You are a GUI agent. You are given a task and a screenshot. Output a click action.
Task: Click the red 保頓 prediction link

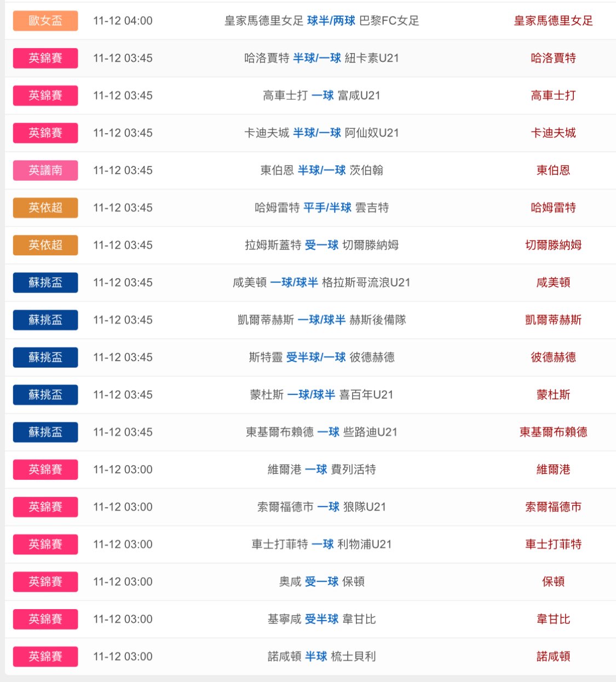click(x=553, y=582)
